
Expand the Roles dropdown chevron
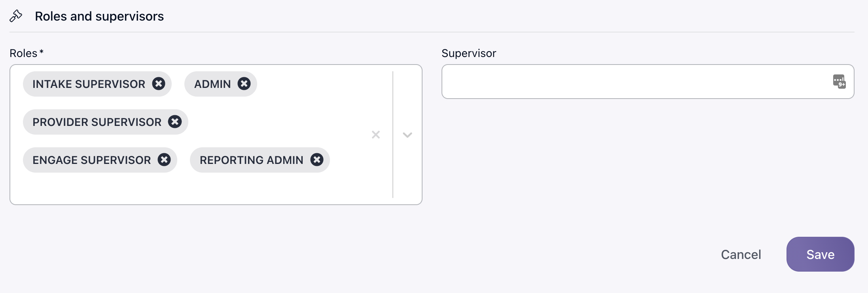click(407, 135)
